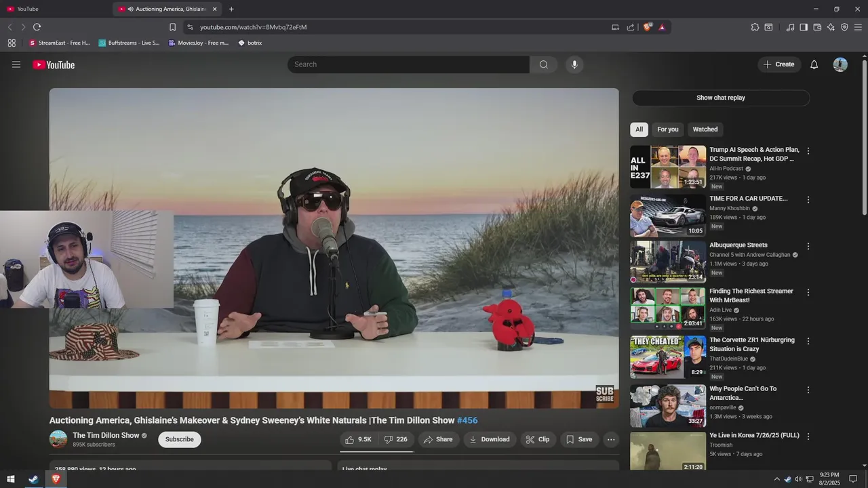
Task: Select the For you filter chip
Action: (x=668, y=129)
